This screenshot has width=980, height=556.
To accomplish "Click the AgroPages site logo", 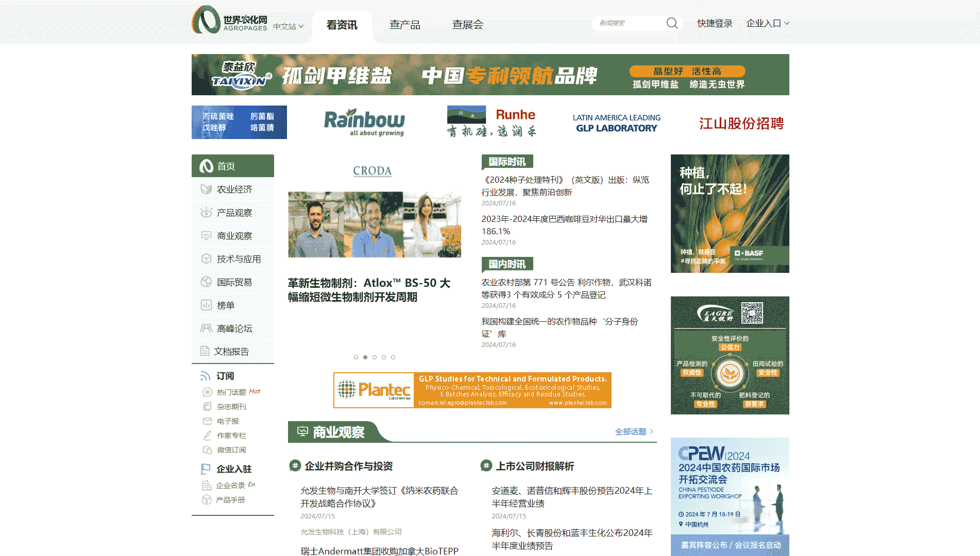I will point(230,21).
